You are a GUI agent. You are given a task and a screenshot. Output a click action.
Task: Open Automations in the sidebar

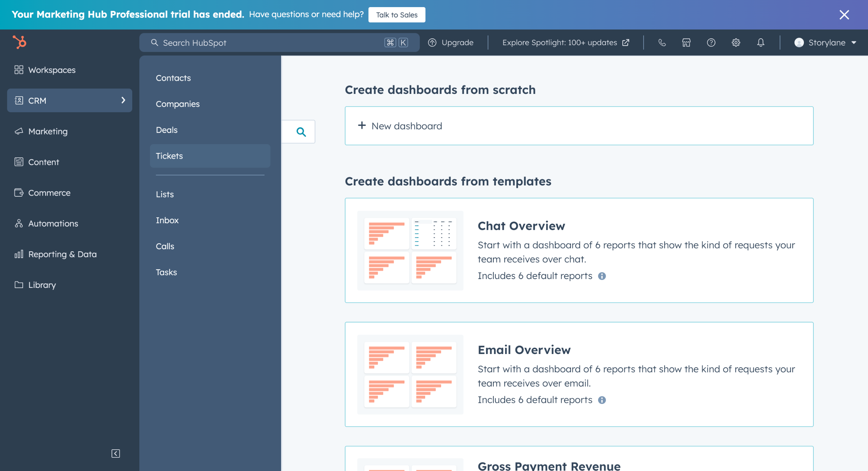tap(70, 223)
